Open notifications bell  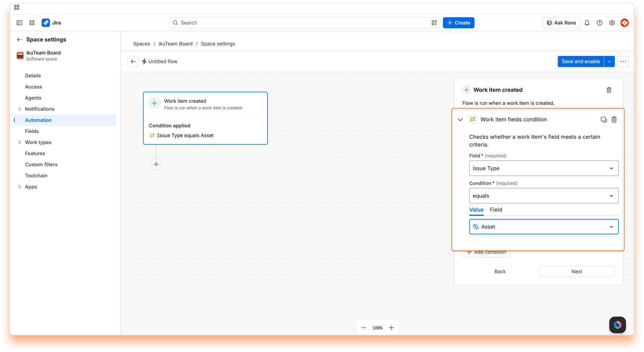pos(587,23)
